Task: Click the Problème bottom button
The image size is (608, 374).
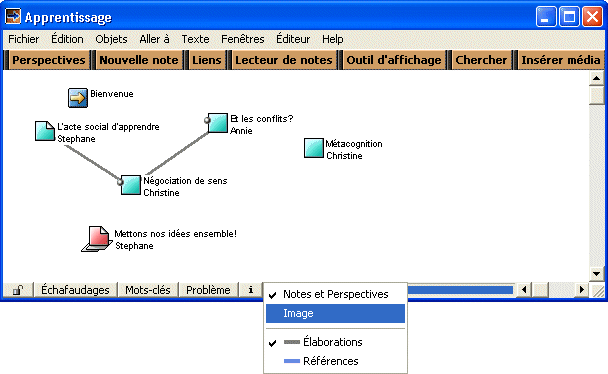Action: (208, 290)
